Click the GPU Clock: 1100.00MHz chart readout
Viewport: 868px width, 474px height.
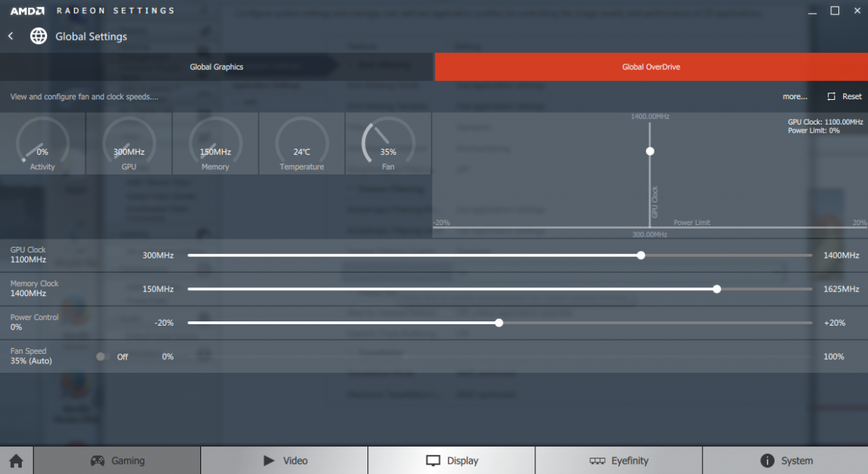point(826,122)
